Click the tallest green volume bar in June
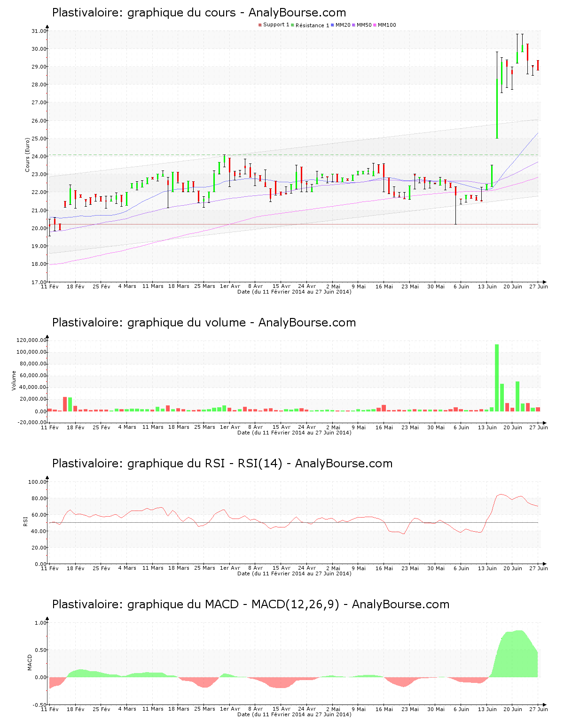 point(497,378)
